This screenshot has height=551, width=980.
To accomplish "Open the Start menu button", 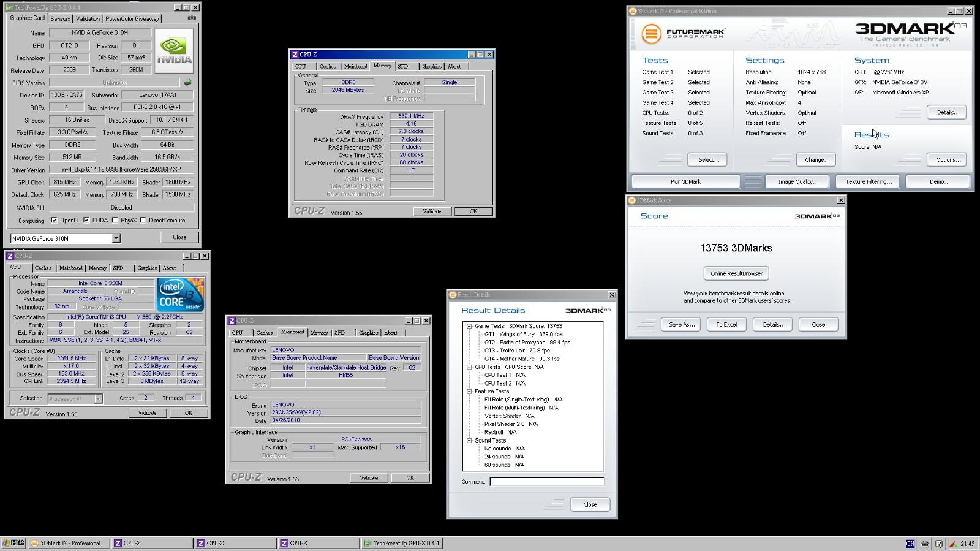I will click(x=13, y=543).
